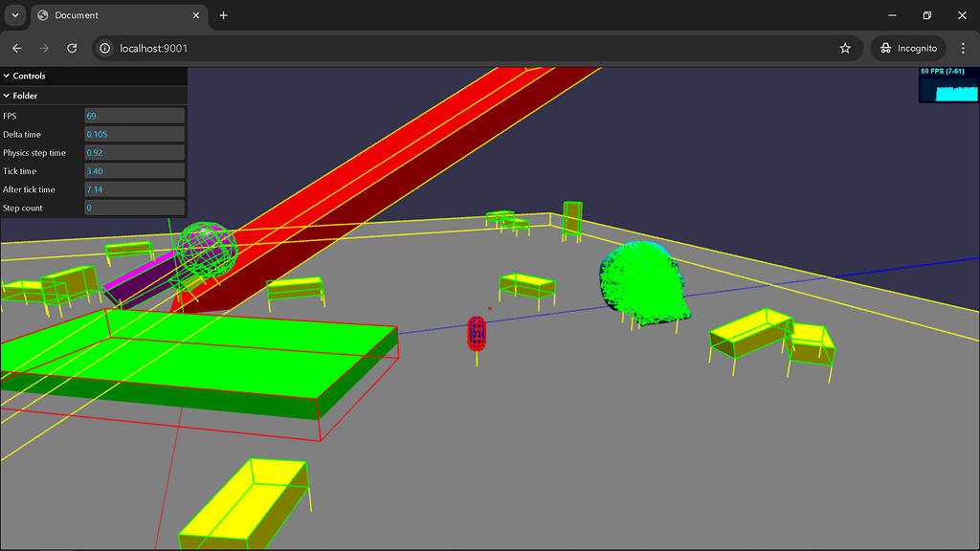Viewport: 980px width, 551px height.
Task: Click the forward navigation arrow
Action: (x=44, y=48)
